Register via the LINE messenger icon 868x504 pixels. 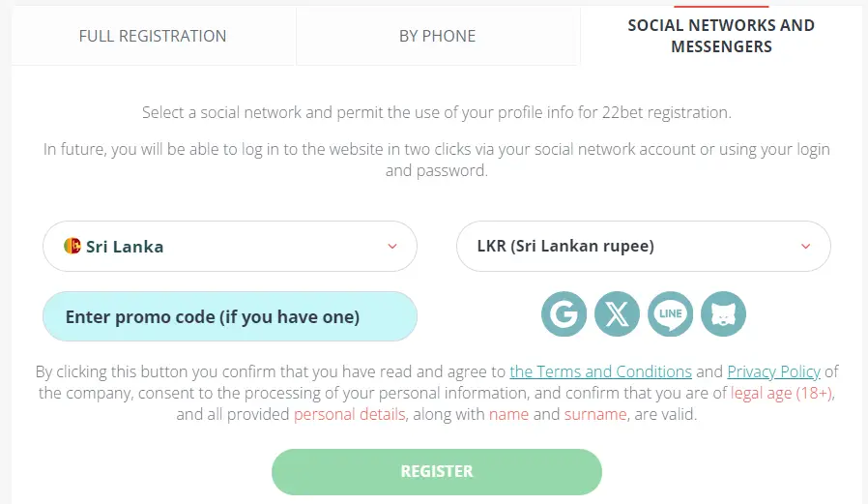point(671,314)
